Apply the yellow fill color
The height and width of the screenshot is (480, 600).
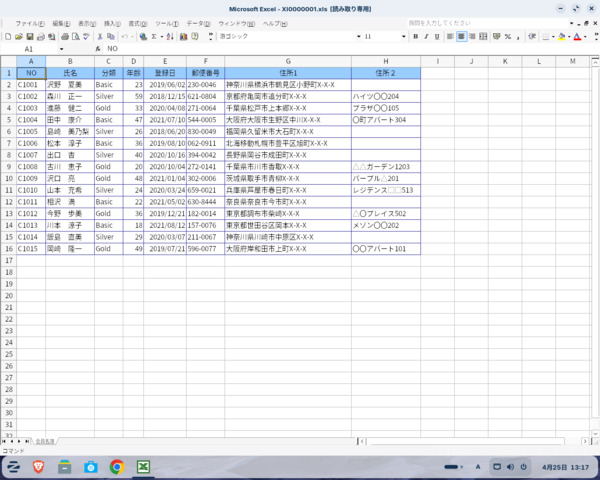pos(562,37)
